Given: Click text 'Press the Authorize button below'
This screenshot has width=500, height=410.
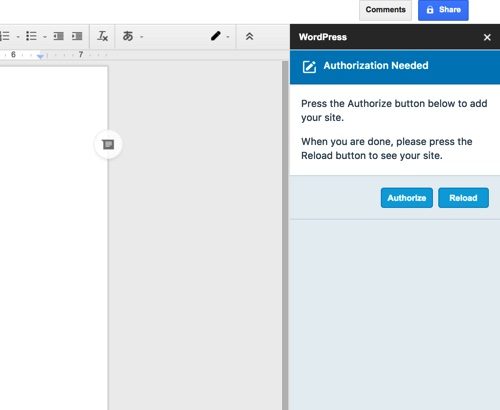Looking at the screenshot, I should [379, 104].
